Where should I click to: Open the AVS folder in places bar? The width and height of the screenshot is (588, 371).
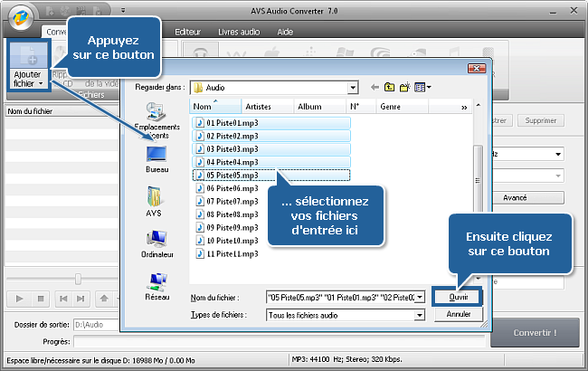pyautogui.click(x=154, y=202)
